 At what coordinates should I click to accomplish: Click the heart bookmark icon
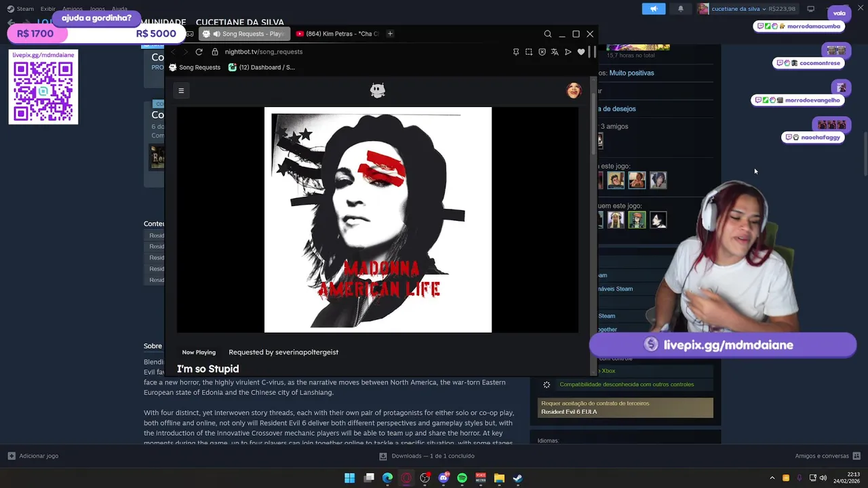click(581, 52)
